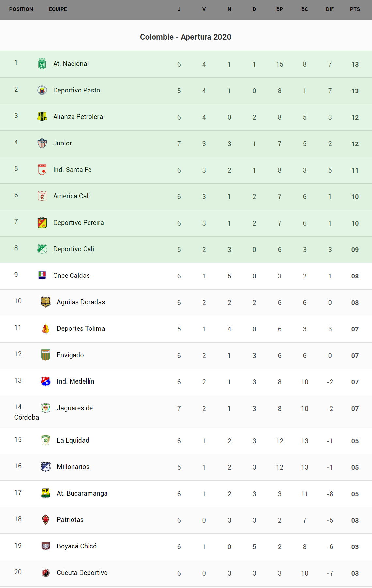372x588 pixels.
Task: Click the Alianza Petrolera crest icon
Action: click(42, 117)
